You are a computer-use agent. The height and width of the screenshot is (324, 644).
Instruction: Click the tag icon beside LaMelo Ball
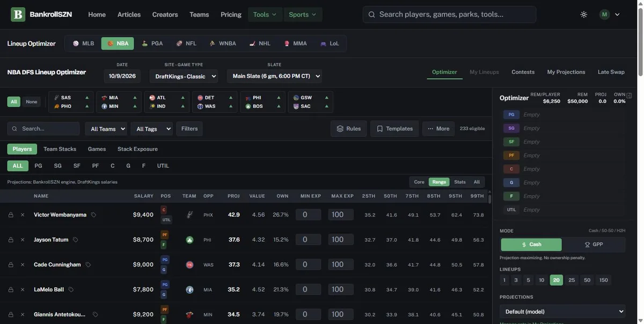pyautogui.click(x=71, y=290)
